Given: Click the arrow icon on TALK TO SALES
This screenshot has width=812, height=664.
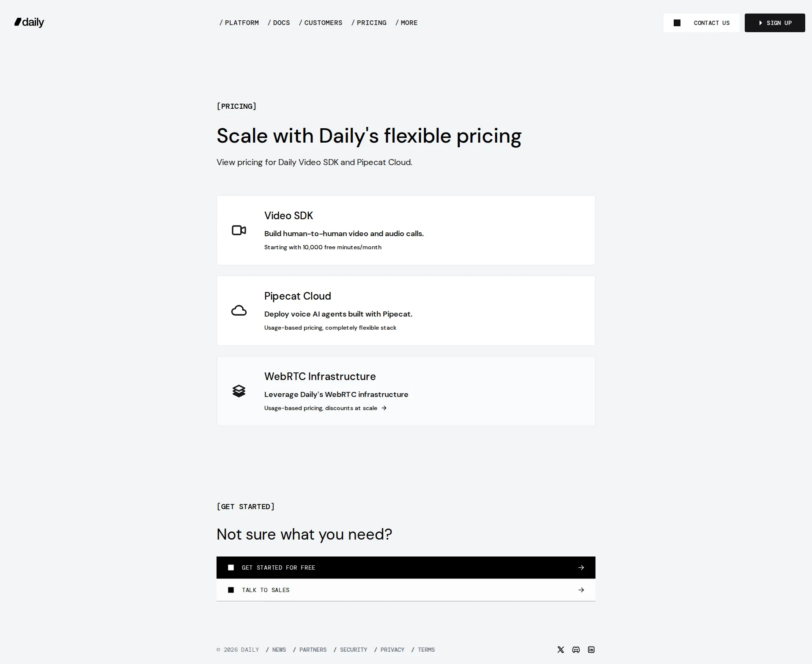Looking at the screenshot, I should (x=581, y=590).
